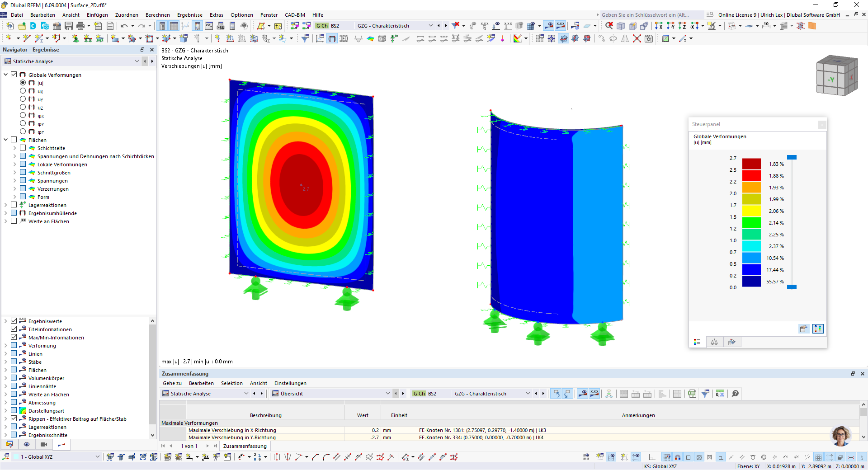
Task: Open the Berechnen menu
Action: (x=158, y=15)
